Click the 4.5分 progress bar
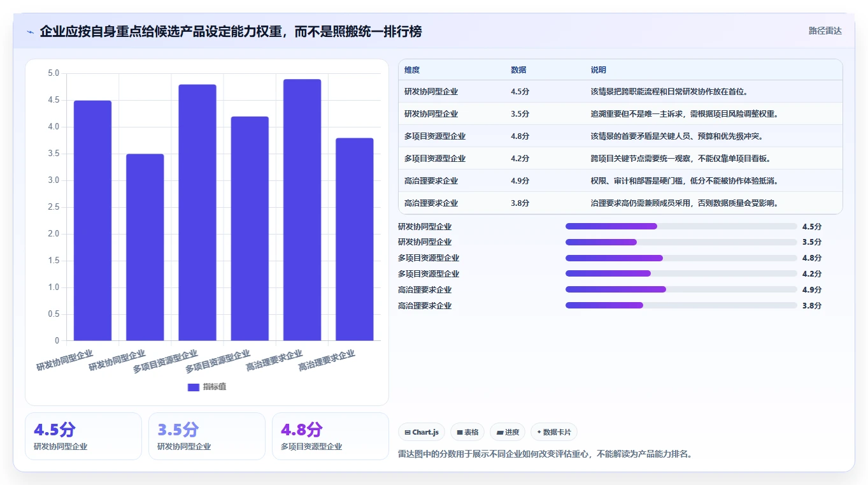The image size is (868, 485). (681, 226)
